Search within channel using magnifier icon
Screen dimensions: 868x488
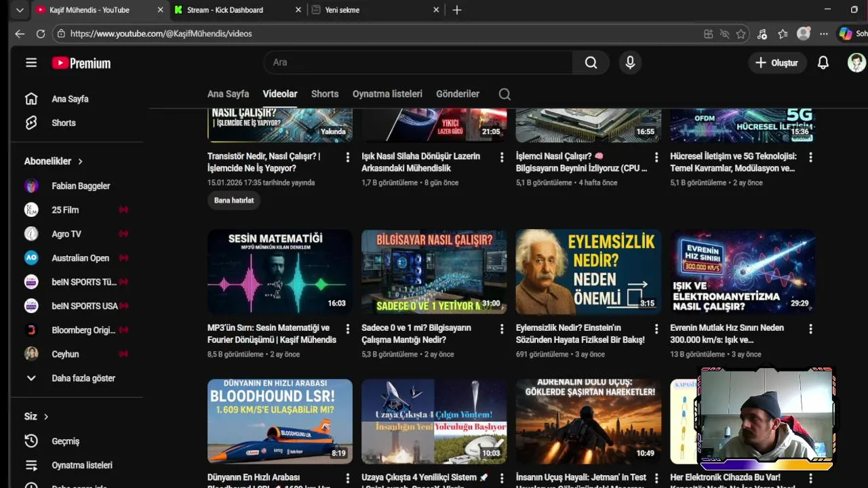505,94
